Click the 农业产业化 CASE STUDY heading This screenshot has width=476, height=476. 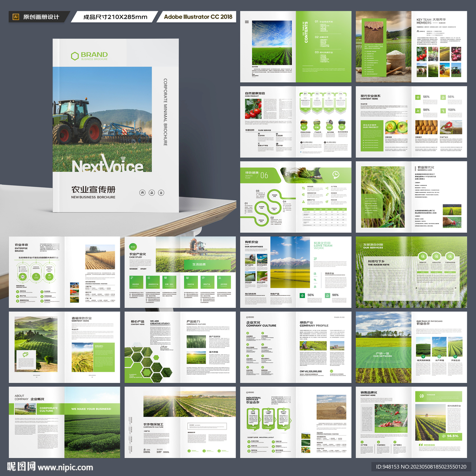pyautogui.click(x=138, y=255)
